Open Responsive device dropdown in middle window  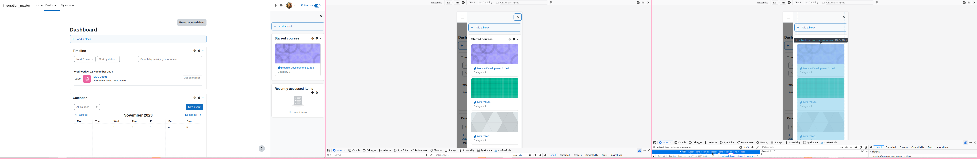pyautogui.click(x=438, y=3)
